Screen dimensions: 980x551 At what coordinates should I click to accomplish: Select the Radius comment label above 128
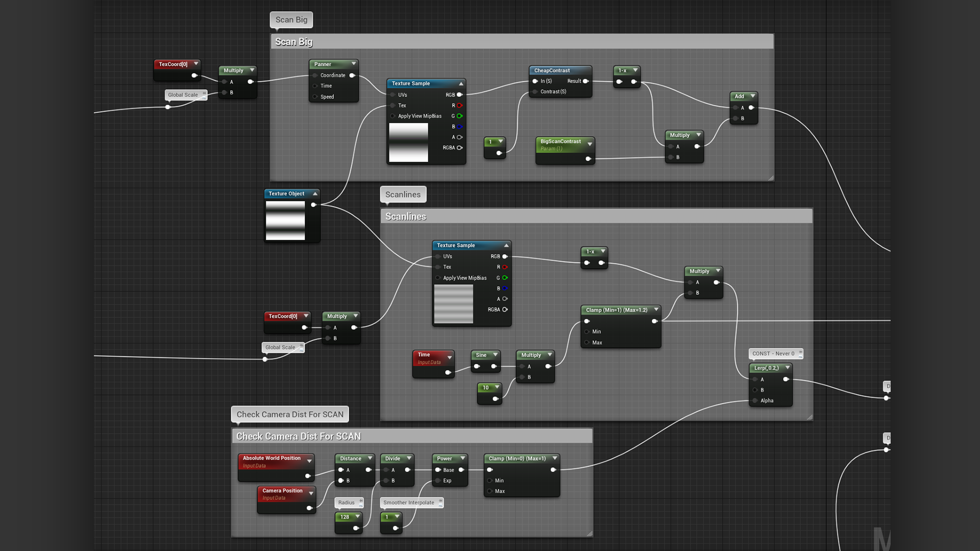click(x=347, y=503)
